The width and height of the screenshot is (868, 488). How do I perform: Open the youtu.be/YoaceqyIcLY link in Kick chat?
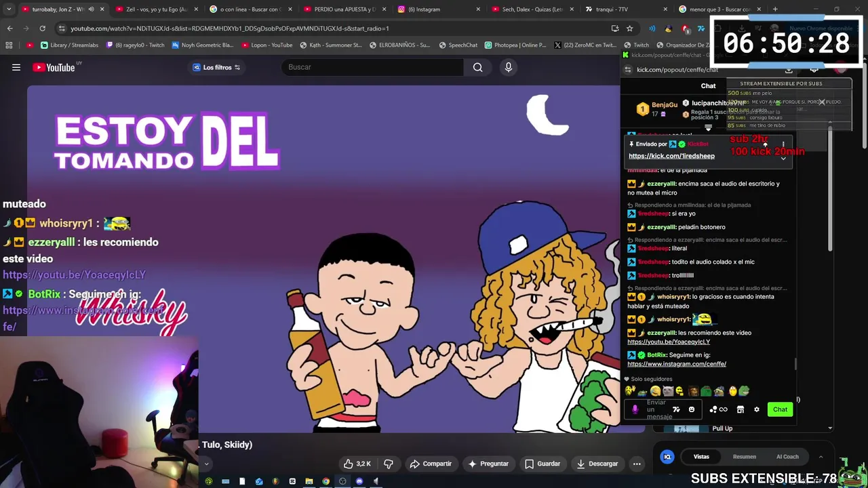click(669, 342)
